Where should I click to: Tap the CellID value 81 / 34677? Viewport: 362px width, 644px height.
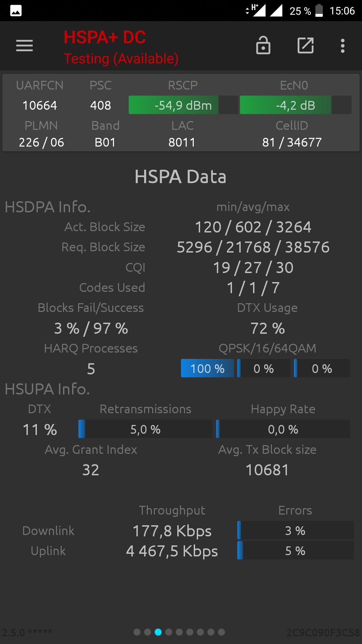tap(292, 142)
